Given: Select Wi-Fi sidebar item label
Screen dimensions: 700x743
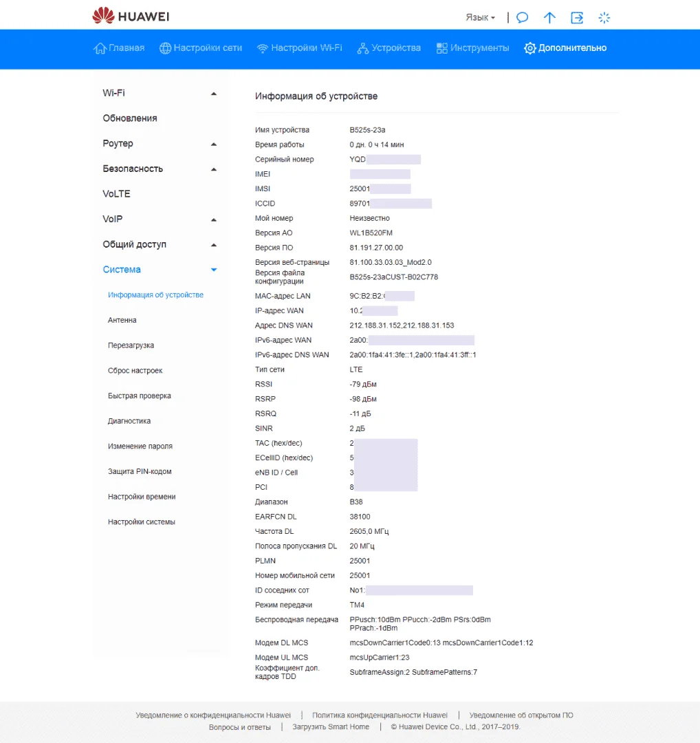Looking at the screenshot, I should pyautogui.click(x=113, y=93).
